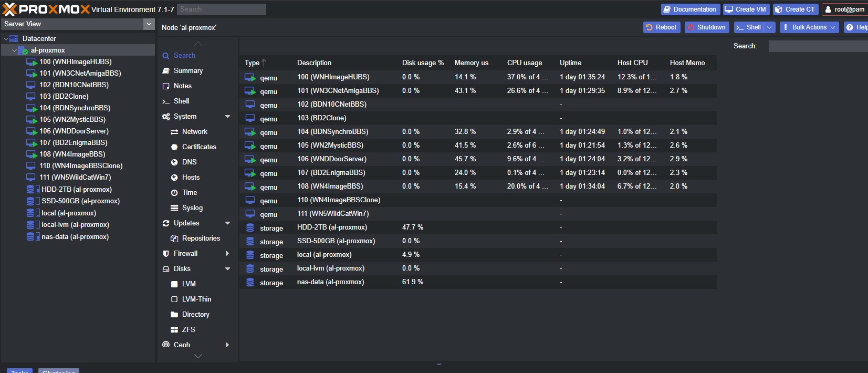
Task: Click the storage icon in SSD-500GB table row
Action: point(250,242)
